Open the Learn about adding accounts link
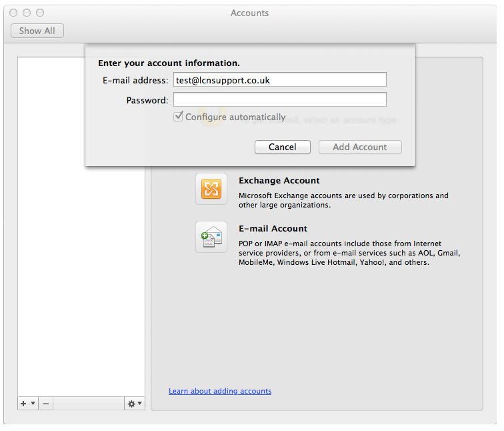This screenshot has height=431, width=504. 220,391
